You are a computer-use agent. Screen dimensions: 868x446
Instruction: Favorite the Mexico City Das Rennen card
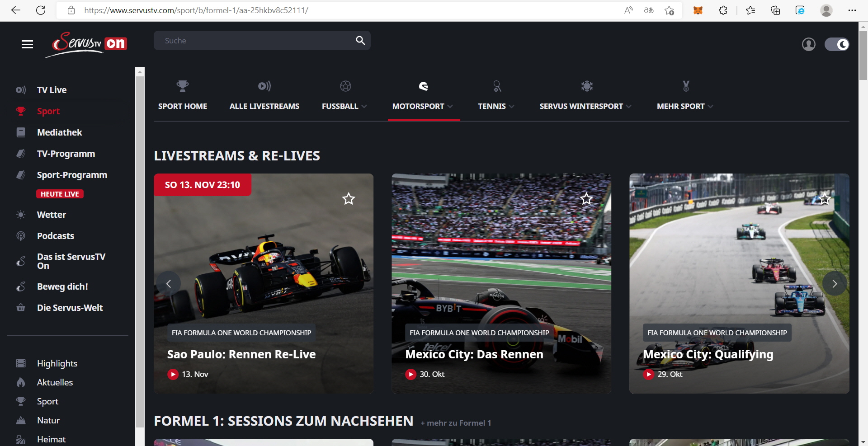(x=586, y=199)
